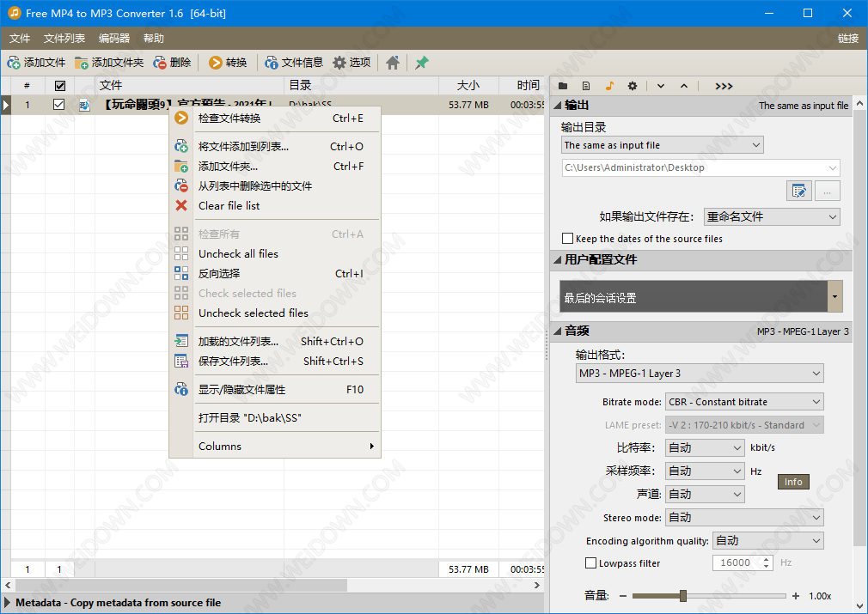The image size is (868, 614).
Task: Open the Encoding algorithm quality dropdown
Action: click(x=767, y=541)
